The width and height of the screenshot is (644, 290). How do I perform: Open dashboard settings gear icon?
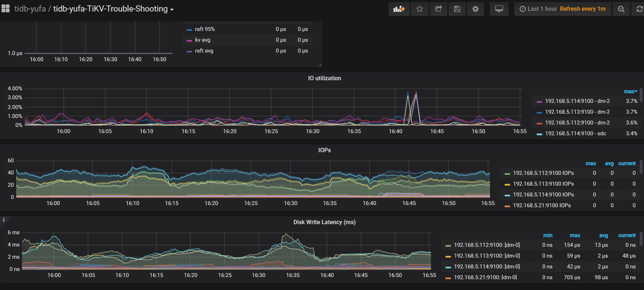click(x=476, y=9)
